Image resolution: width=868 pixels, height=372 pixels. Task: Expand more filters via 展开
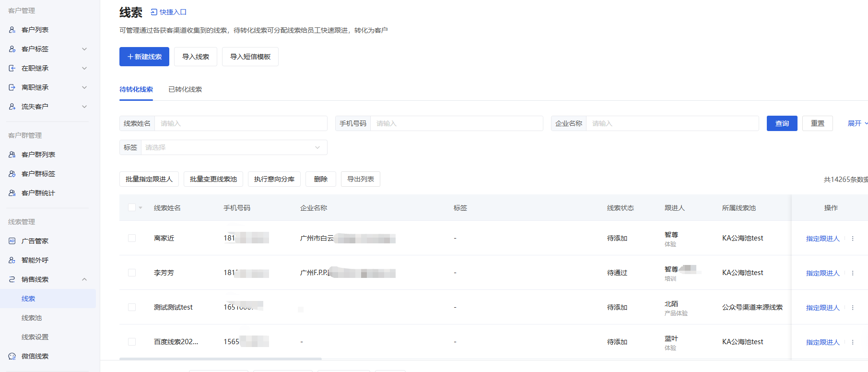[x=857, y=123]
